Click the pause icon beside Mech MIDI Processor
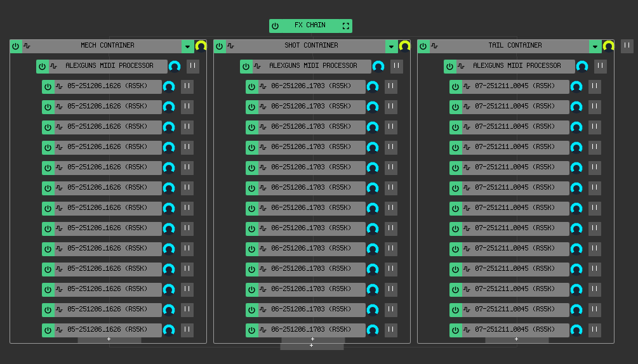 point(193,66)
